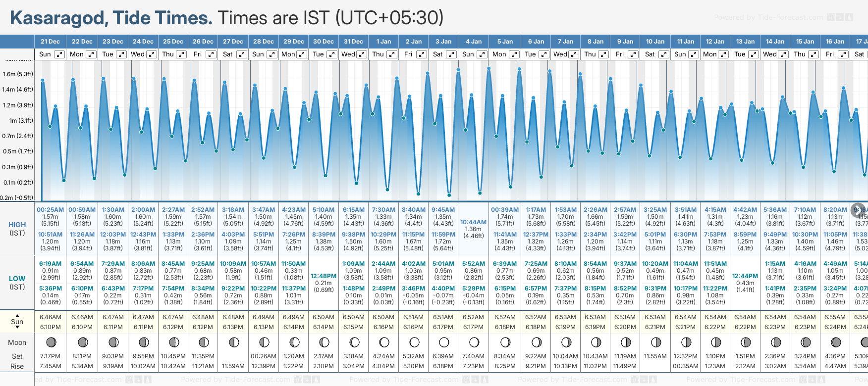868x386 pixels.
Task: Click the 10:44AM high tide on 4 Jan
Action: (x=473, y=222)
